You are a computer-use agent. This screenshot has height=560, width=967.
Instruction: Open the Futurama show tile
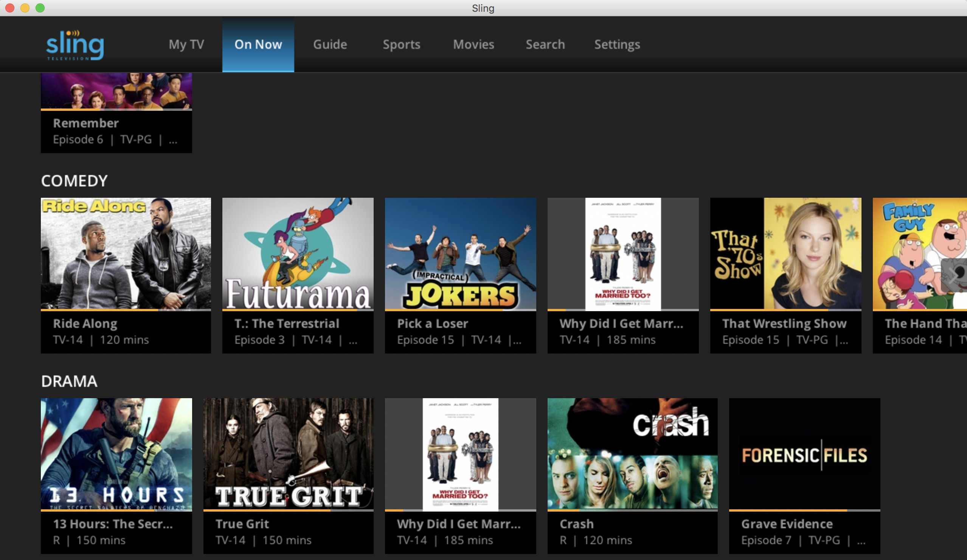298,253
